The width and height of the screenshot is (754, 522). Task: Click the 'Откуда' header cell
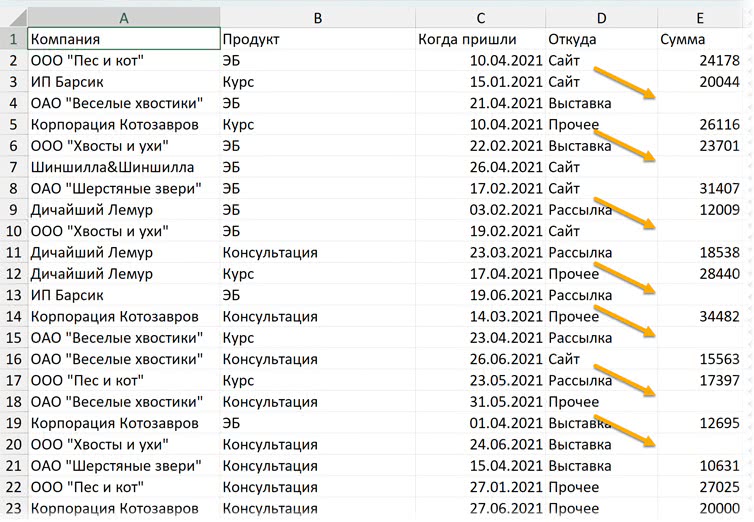click(x=602, y=39)
